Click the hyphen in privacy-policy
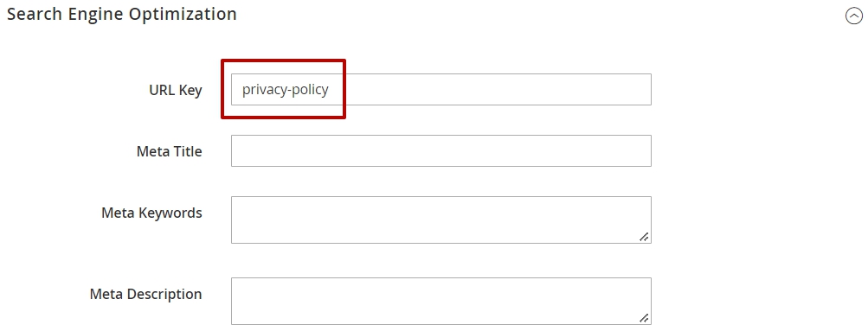This screenshot has width=868, height=331. pyautogui.click(x=285, y=92)
